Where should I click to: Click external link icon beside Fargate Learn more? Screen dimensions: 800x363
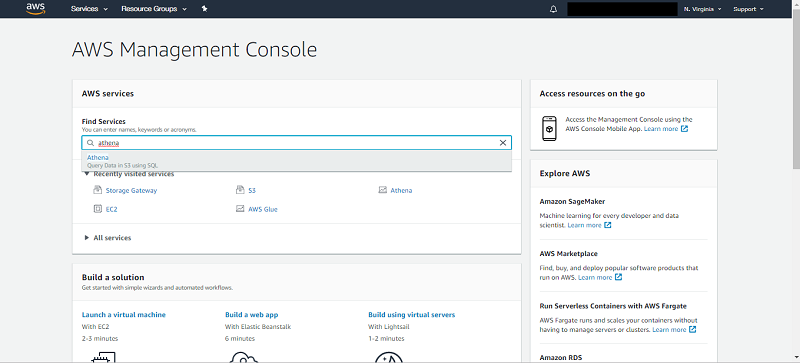coord(692,330)
